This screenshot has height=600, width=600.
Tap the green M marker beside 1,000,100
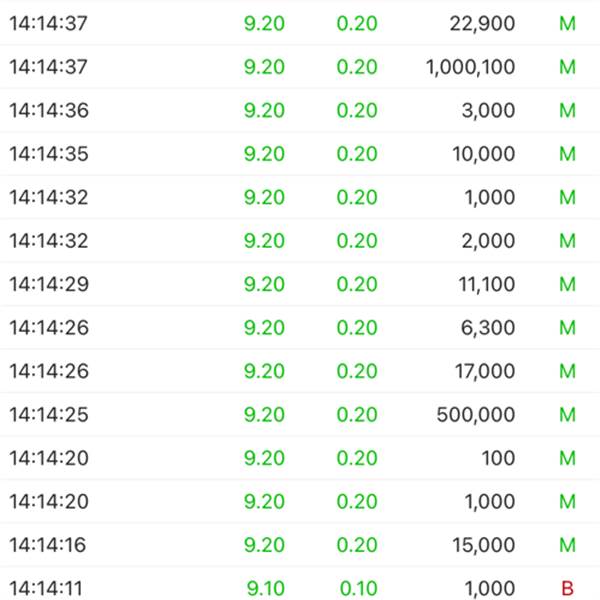coord(567,67)
